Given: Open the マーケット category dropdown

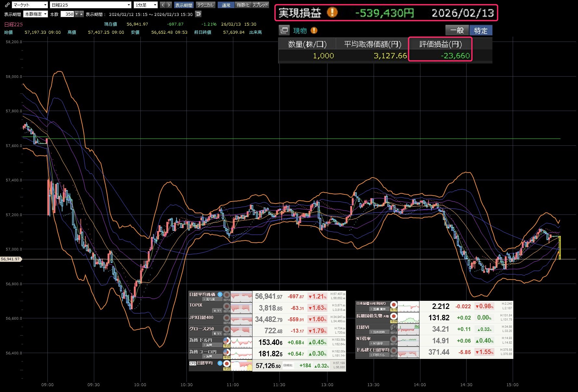Looking at the screenshot, I should coord(30,5).
